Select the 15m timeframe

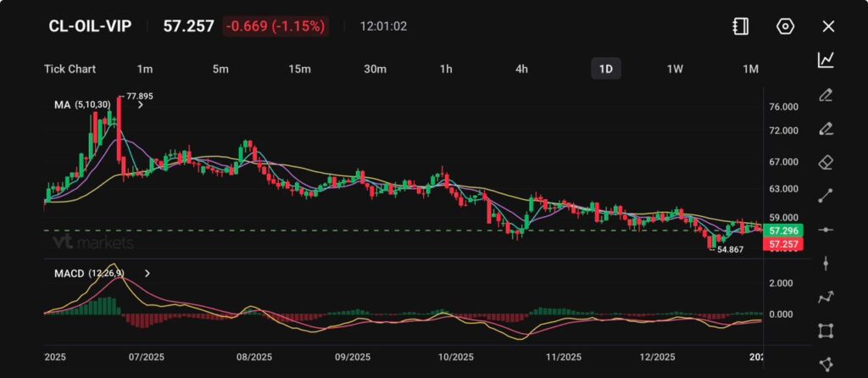click(299, 69)
